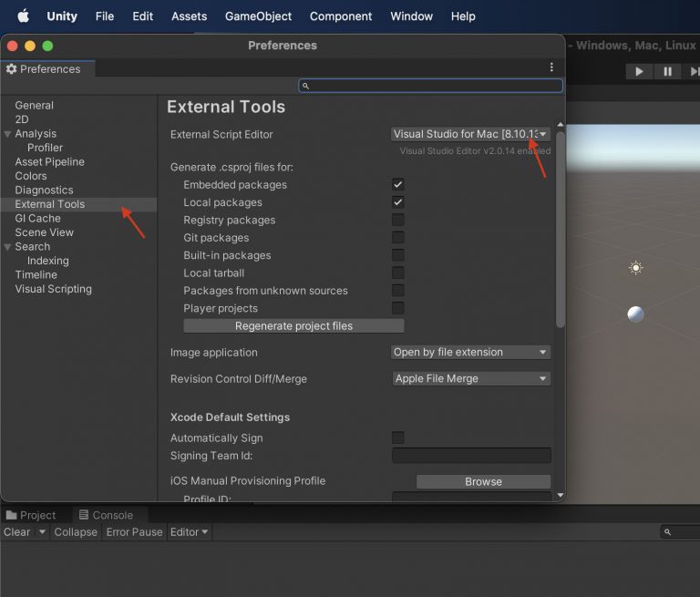The width and height of the screenshot is (700, 597).
Task: Open the File menu
Action: tap(105, 16)
